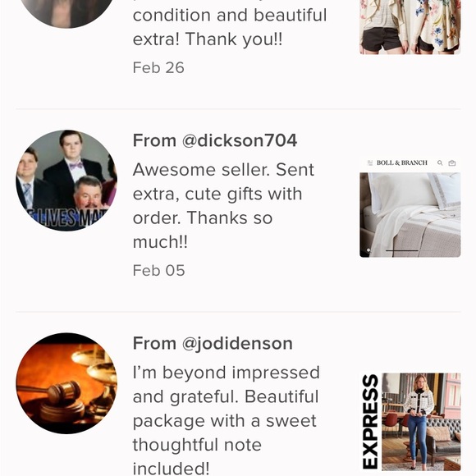
Task: Click the vertical EXPRESS logo
Action: (370, 422)
